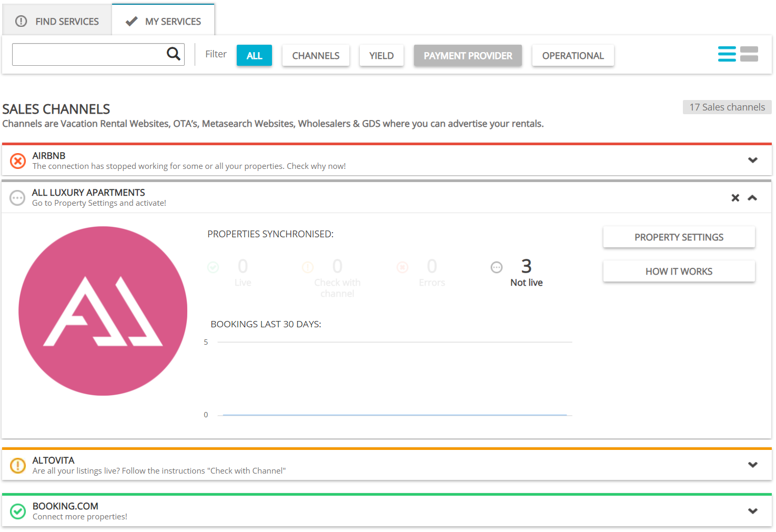The height and width of the screenshot is (532, 776).
Task: Click the ALTOVITA channel title
Action: coord(54,460)
